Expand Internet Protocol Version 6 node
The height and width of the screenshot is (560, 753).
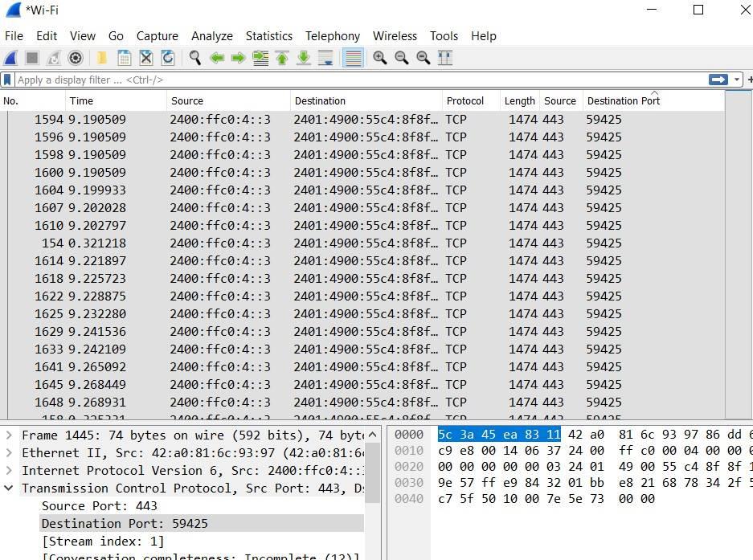(x=9, y=471)
